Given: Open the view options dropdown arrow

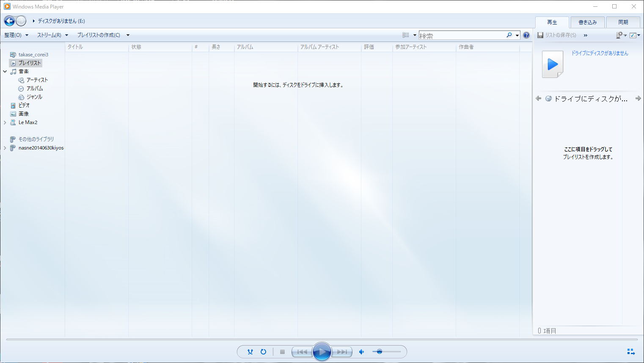Looking at the screenshot, I should (x=415, y=35).
